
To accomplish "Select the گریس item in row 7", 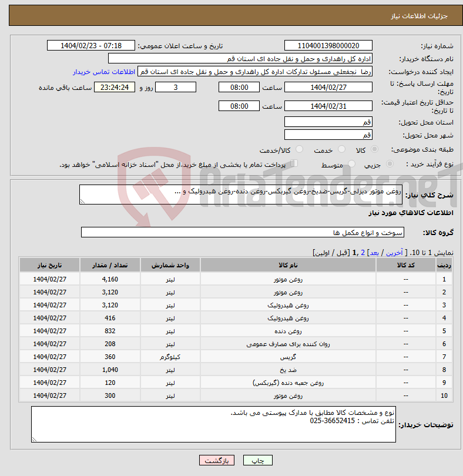I will 288,357.
